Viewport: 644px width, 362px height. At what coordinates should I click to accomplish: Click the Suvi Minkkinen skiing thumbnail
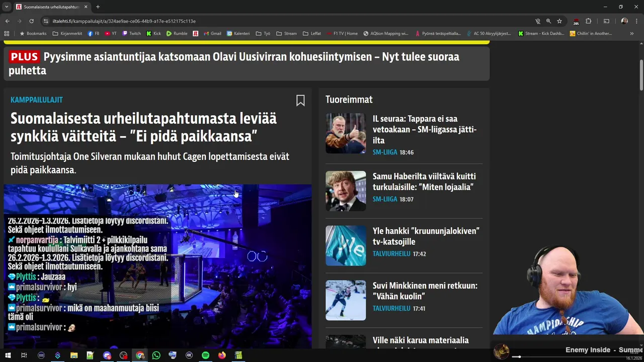click(x=346, y=300)
